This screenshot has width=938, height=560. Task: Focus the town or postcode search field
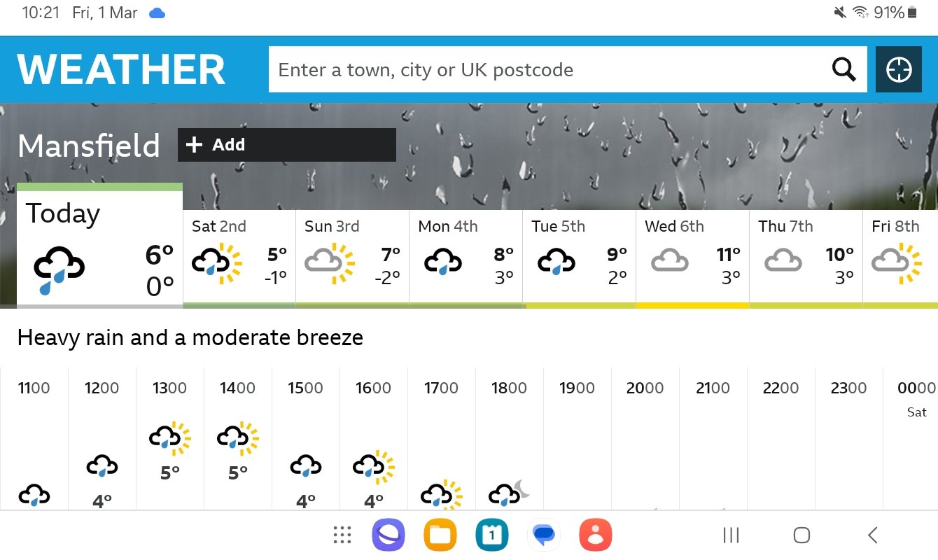tap(545, 69)
